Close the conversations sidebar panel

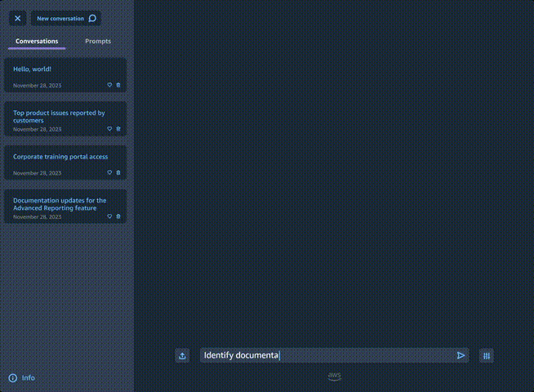(18, 19)
